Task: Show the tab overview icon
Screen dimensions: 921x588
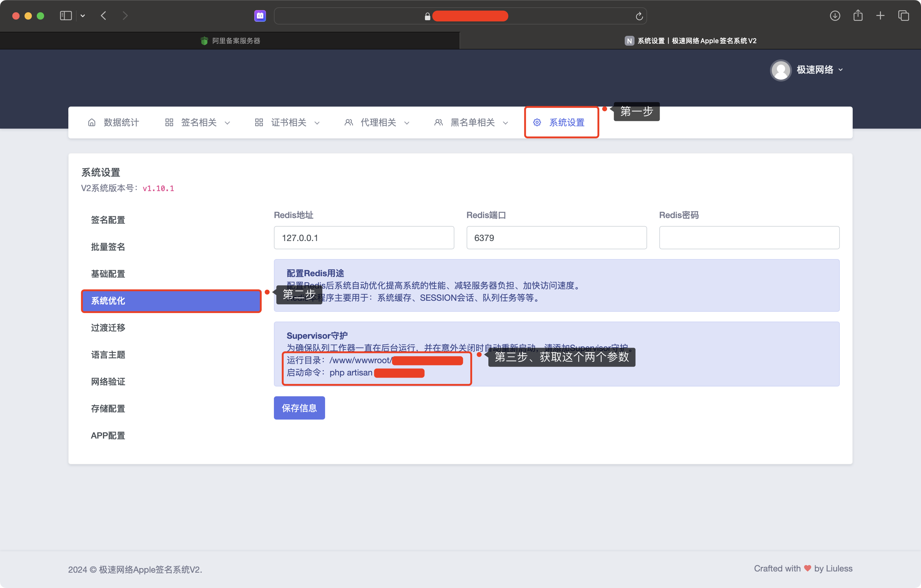Action: tap(904, 16)
